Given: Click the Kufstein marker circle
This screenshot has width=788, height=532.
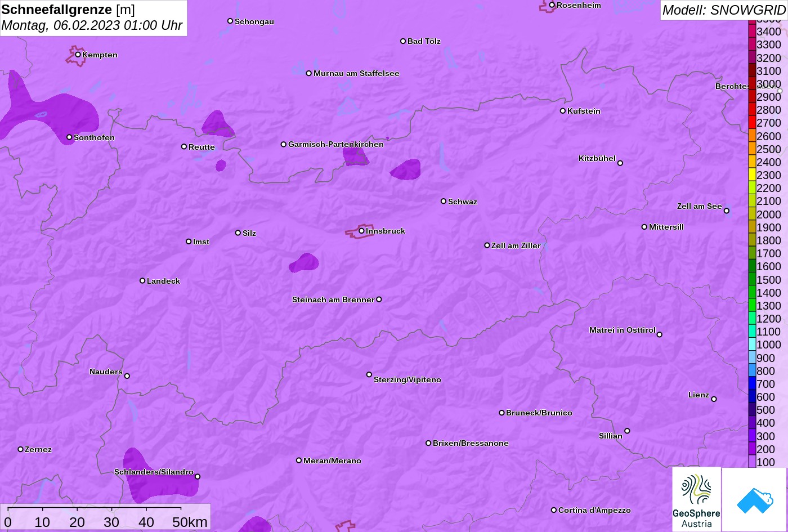Looking at the screenshot, I should tap(562, 111).
